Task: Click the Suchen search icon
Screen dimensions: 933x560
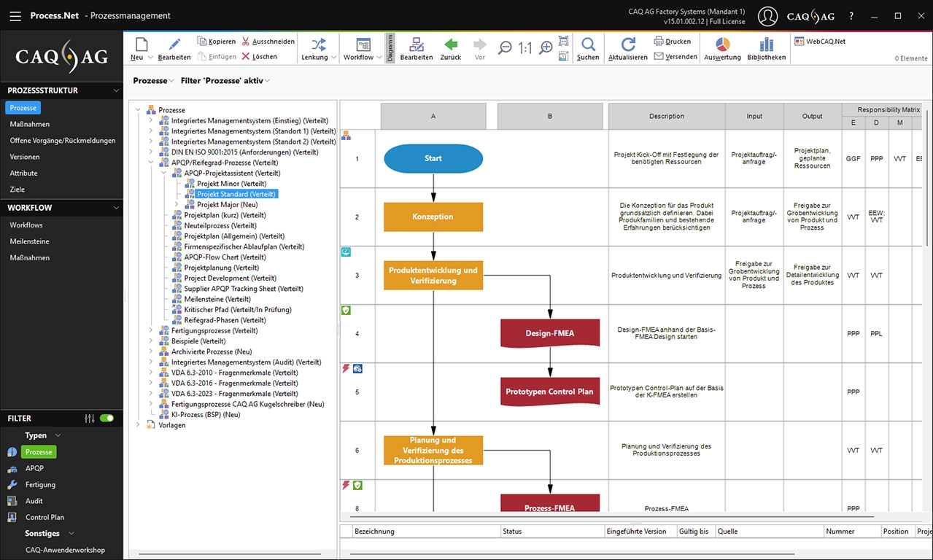Action: [x=588, y=44]
